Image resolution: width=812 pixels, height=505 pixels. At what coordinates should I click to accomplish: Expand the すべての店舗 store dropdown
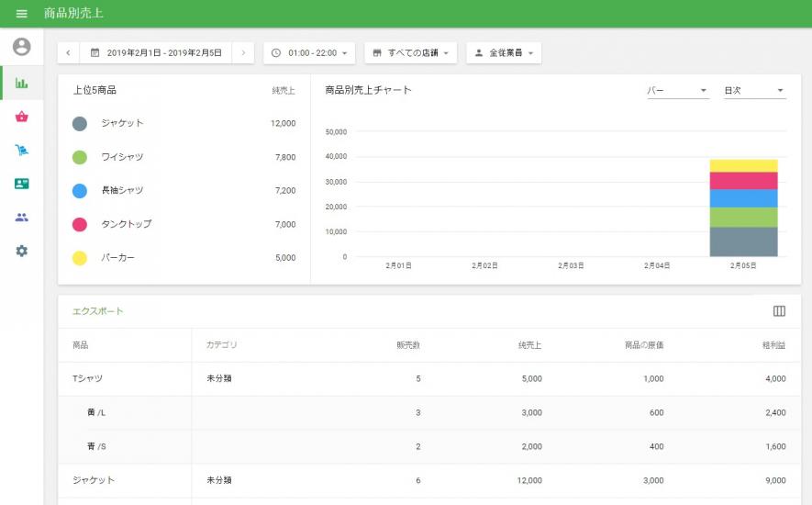[410, 53]
